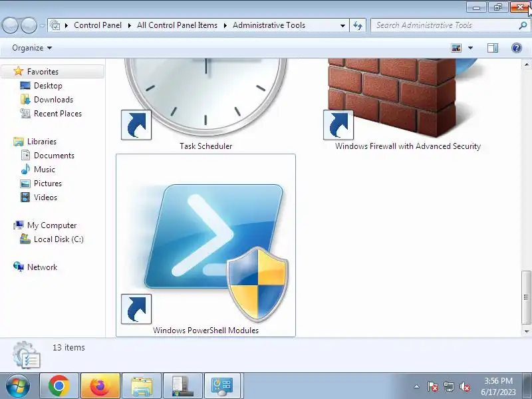Click the network status tray icon
Screen dimensions: 532x399
pos(449,386)
